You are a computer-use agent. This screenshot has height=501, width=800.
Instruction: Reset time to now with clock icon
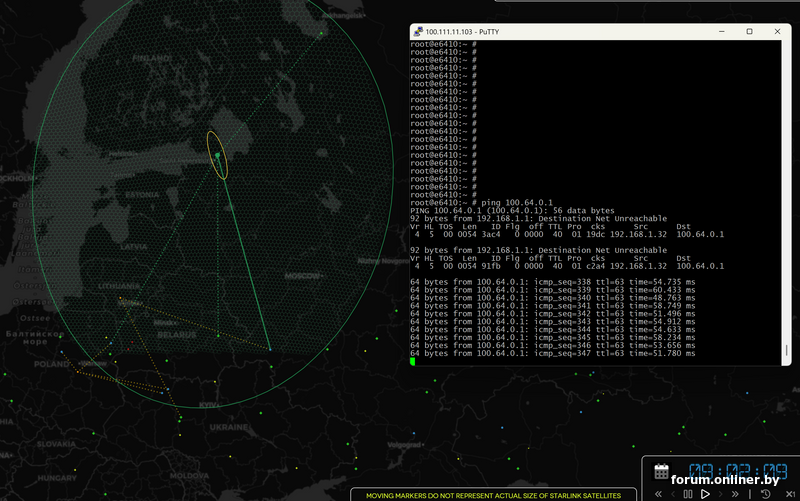coord(766,494)
